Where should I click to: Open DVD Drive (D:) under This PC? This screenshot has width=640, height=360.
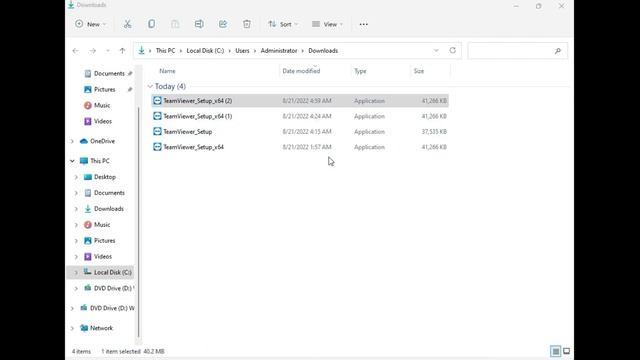(x=109, y=288)
